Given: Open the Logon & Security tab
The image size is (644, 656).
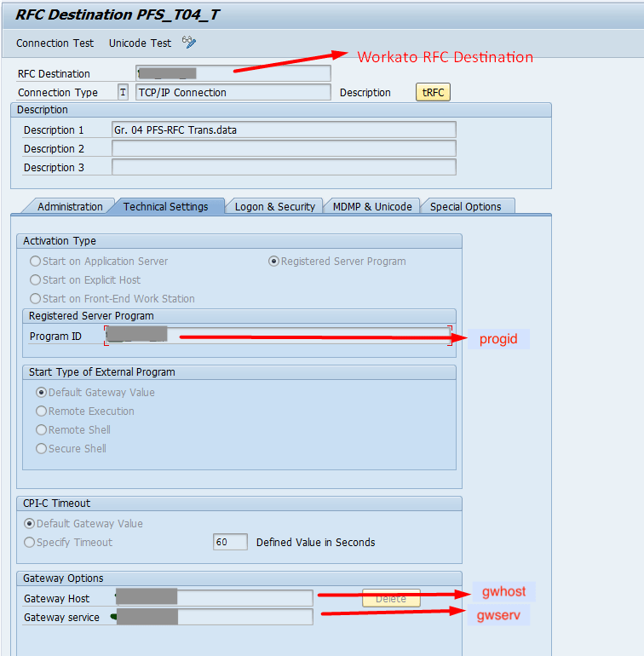Looking at the screenshot, I should click(274, 206).
